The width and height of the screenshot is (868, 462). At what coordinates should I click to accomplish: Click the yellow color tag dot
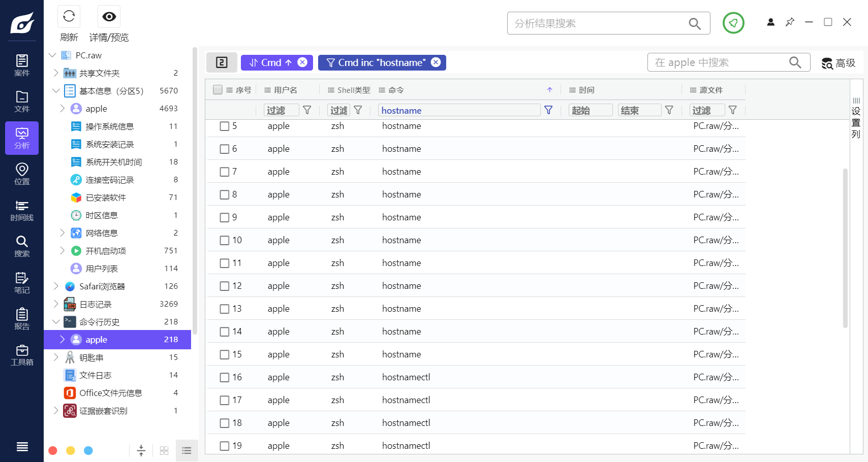tap(71, 450)
